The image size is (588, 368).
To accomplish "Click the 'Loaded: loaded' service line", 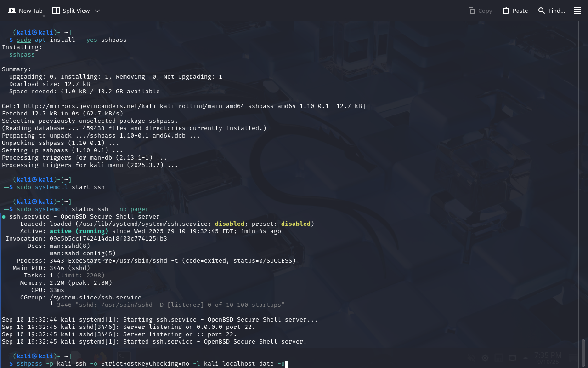I will tap(167, 224).
